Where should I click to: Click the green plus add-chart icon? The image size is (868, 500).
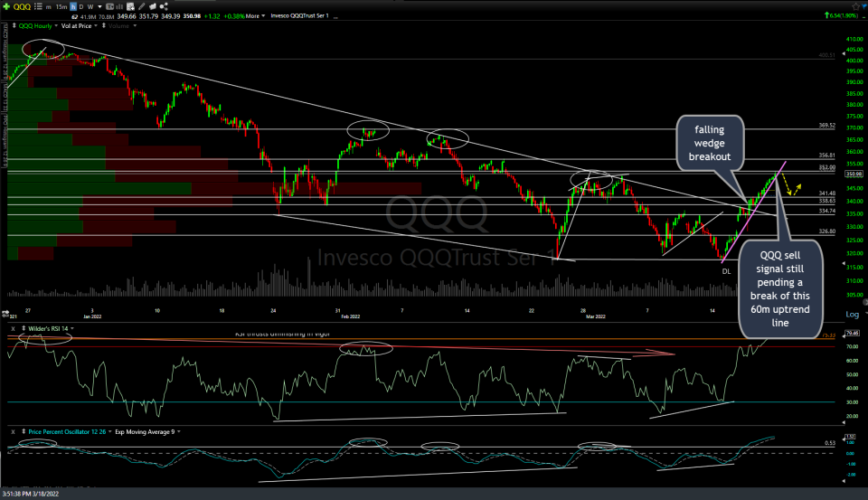(x=6, y=6)
